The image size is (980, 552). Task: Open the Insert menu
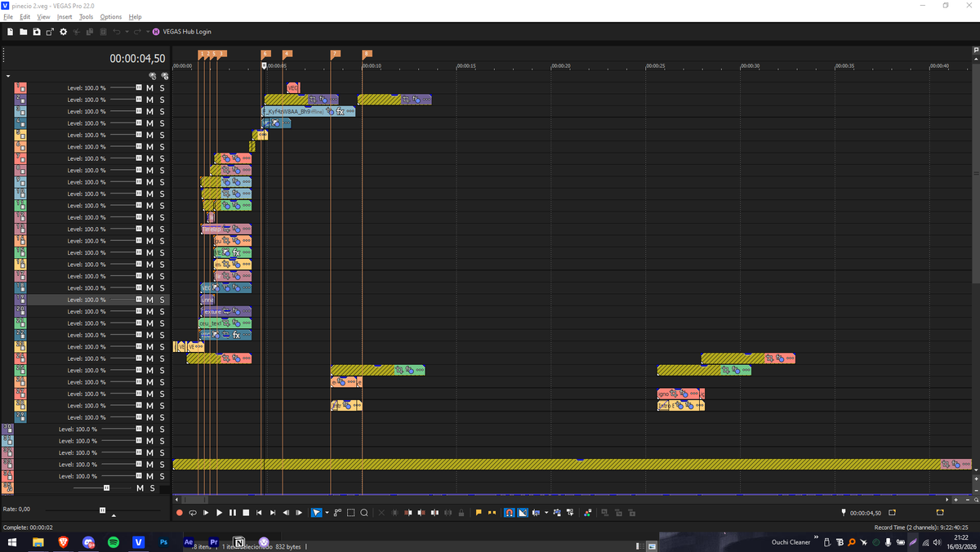point(65,16)
